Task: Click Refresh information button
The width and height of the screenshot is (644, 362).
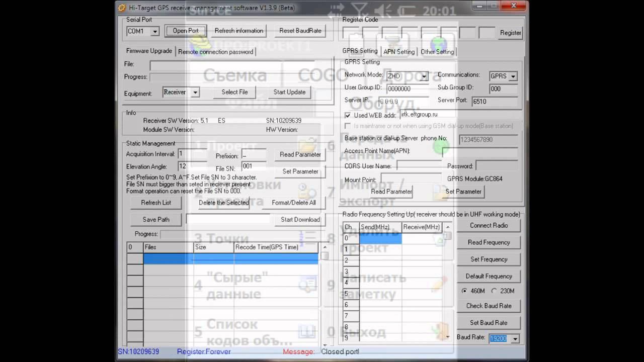Action: 239,31
